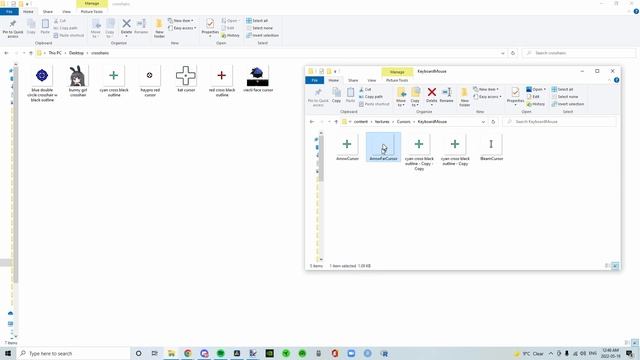Click History in the crosshairs window ribbon
The image size is (640, 360).
231,36
